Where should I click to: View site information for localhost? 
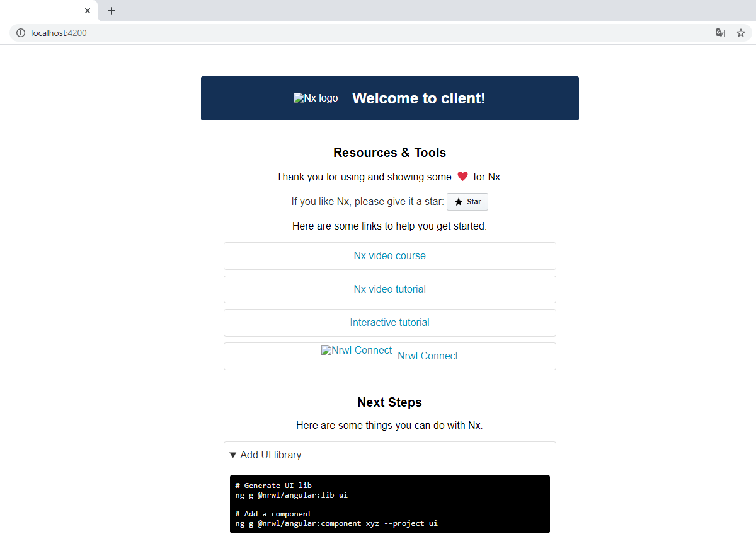coord(21,33)
